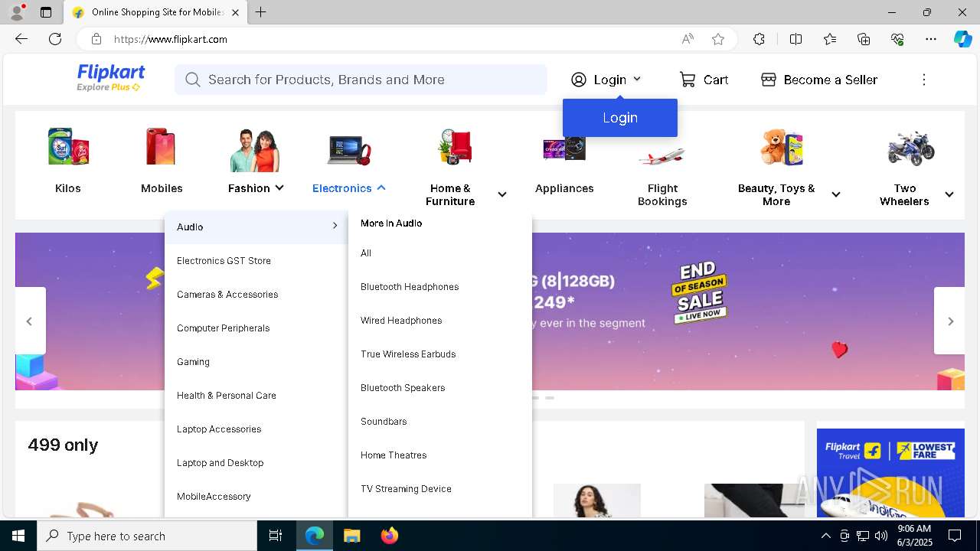Show hidden system tray icons
Screen dimensions: 980x551
[825, 536]
